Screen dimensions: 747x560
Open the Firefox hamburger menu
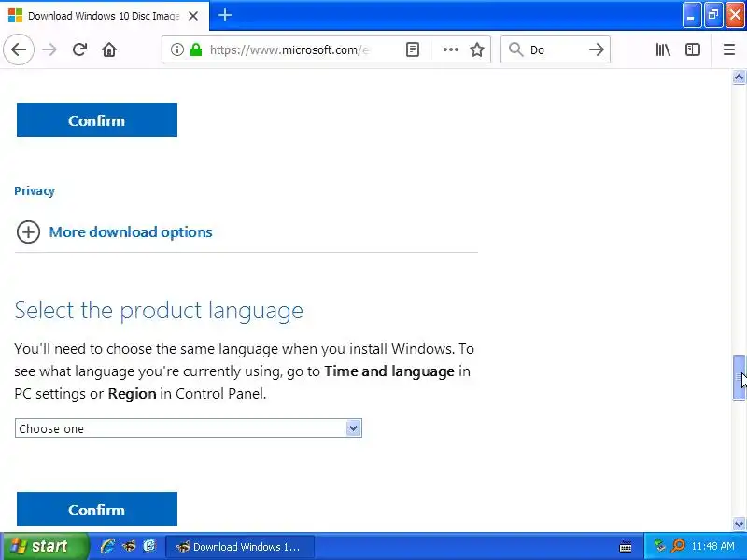pyautogui.click(x=729, y=49)
